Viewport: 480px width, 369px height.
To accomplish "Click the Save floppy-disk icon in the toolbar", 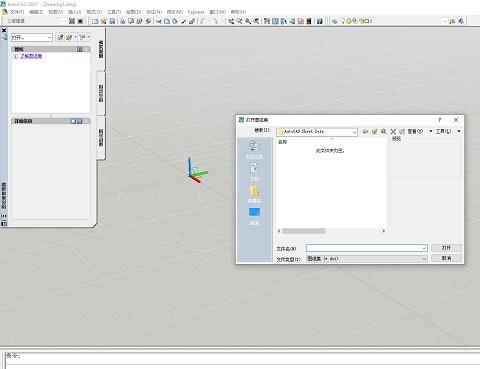I will click(x=112, y=21).
